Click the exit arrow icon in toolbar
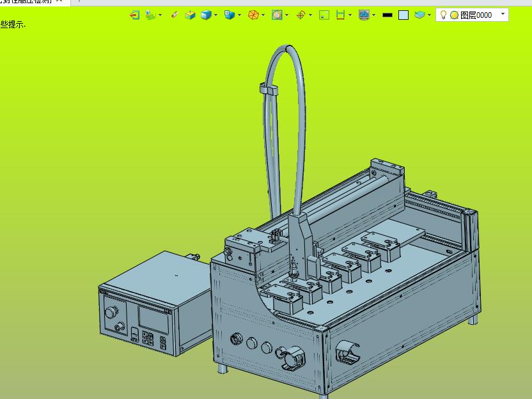The height and width of the screenshot is (399, 532). click(x=135, y=15)
